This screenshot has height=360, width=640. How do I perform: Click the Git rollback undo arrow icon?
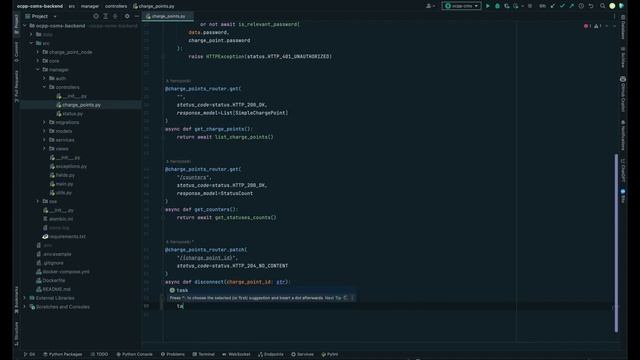click(x=591, y=6)
